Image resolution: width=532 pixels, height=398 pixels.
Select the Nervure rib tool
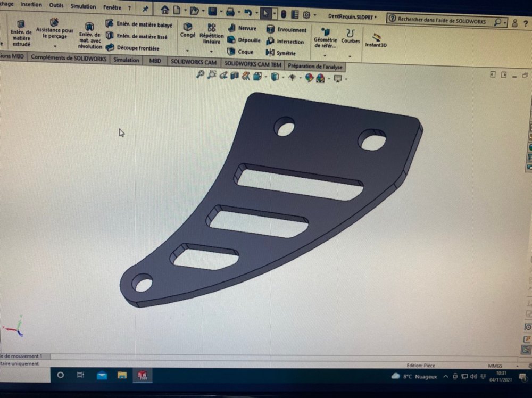tap(242, 28)
